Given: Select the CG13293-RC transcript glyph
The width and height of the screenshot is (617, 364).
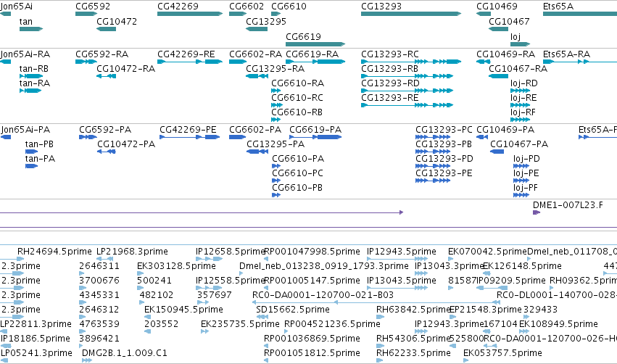Looking at the screenshot, I should point(411,62).
